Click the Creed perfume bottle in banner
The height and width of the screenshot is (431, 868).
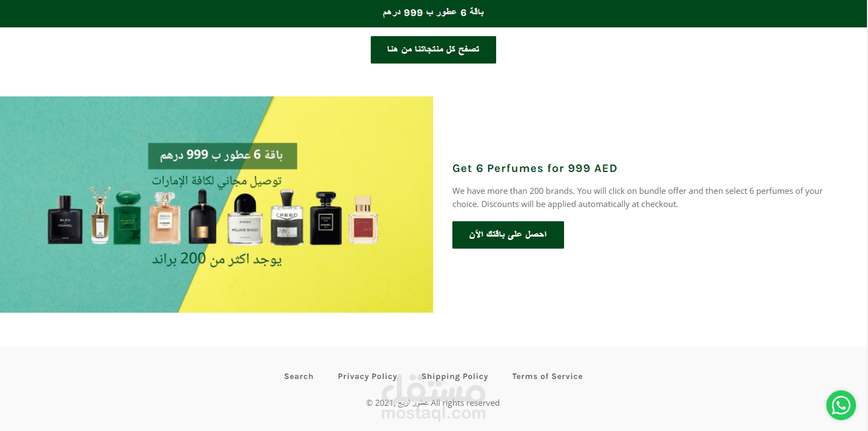tap(287, 217)
